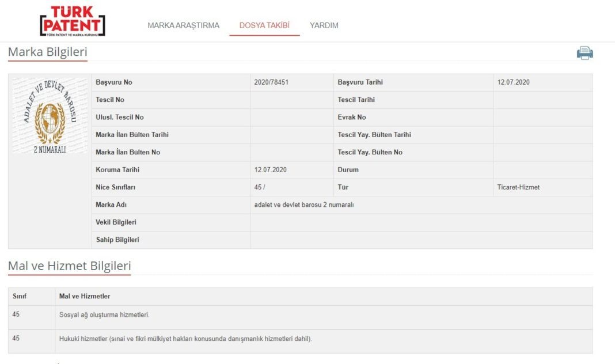Click the Mal ve Hizmet Bilgileri heading
615x364 pixels.
coord(70,266)
